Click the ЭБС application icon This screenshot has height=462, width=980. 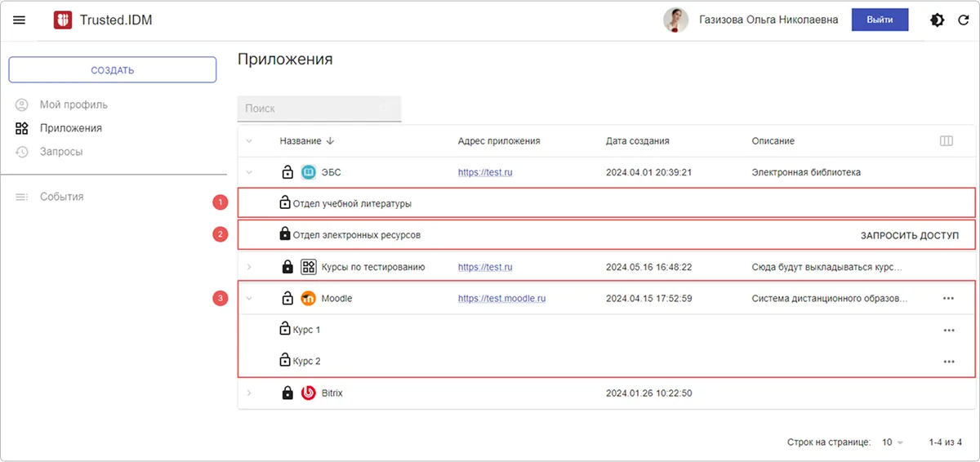click(x=308, y=172)
